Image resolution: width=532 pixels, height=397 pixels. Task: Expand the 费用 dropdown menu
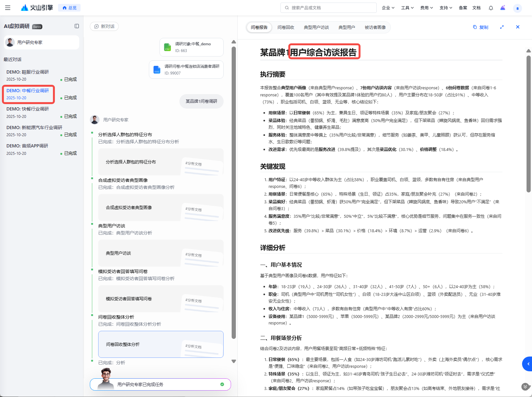click(x=427, y=8)
